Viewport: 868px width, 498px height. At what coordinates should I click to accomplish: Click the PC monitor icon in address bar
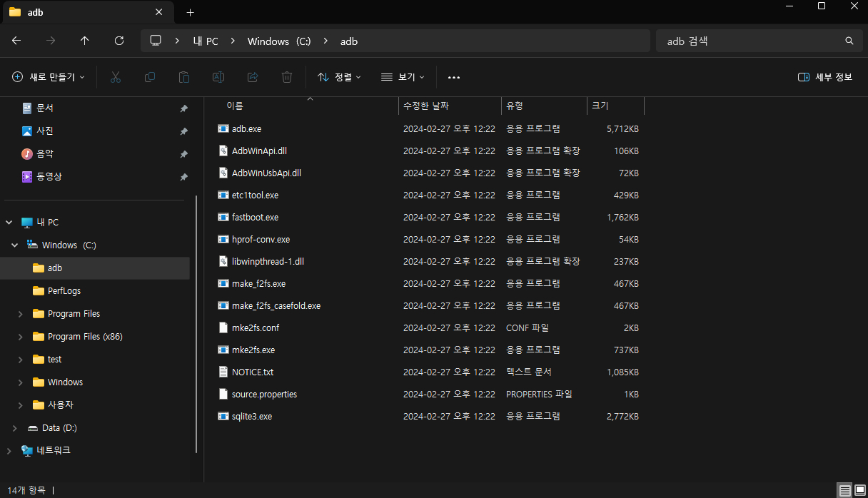pyautogui.click(x=156, y=41)
